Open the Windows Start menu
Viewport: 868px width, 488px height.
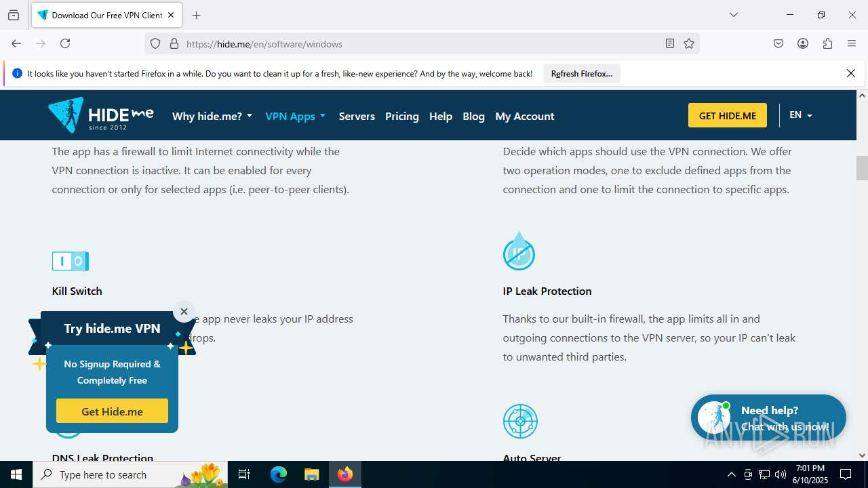point(16,474)
